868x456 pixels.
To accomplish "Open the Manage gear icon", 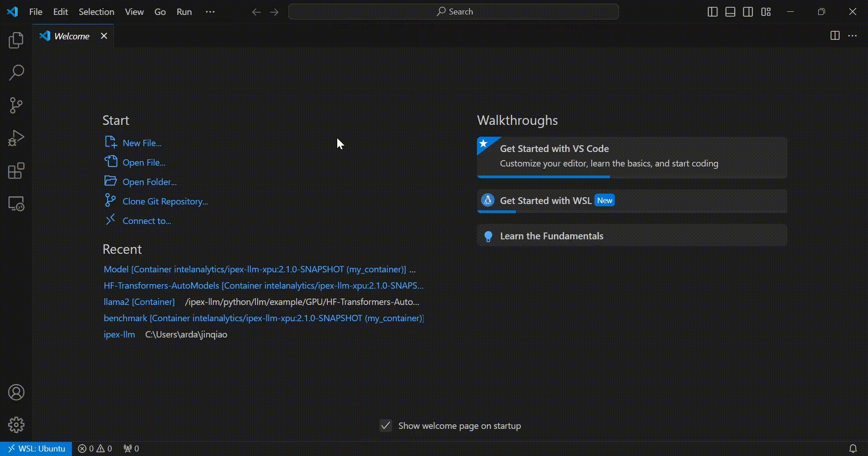I will tap(16, 425).
